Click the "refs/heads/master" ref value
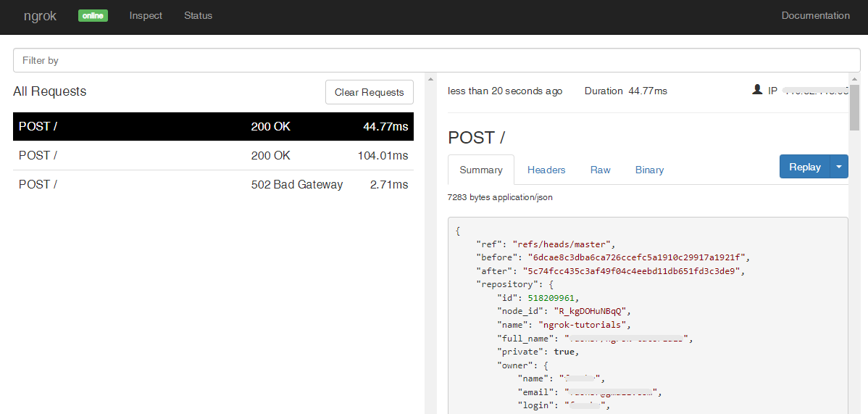 (x=562, y=244)
